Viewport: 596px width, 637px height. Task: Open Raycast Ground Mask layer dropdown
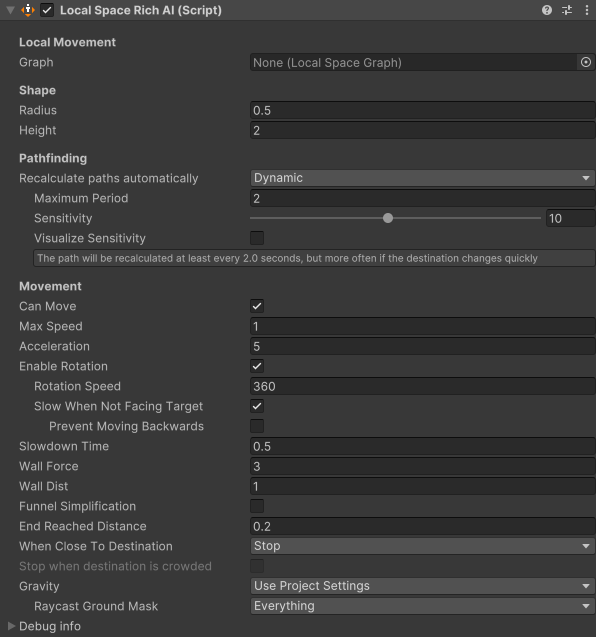pos(423,606)
